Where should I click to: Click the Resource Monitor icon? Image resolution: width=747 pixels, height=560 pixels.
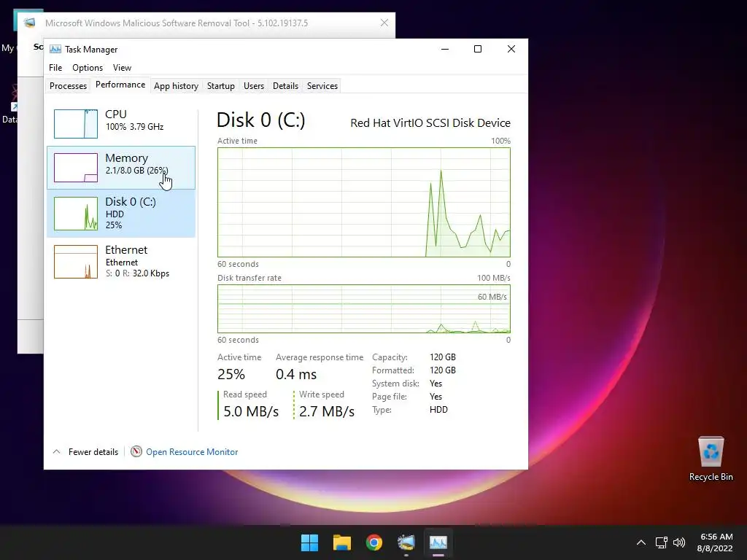click(136, 451)
